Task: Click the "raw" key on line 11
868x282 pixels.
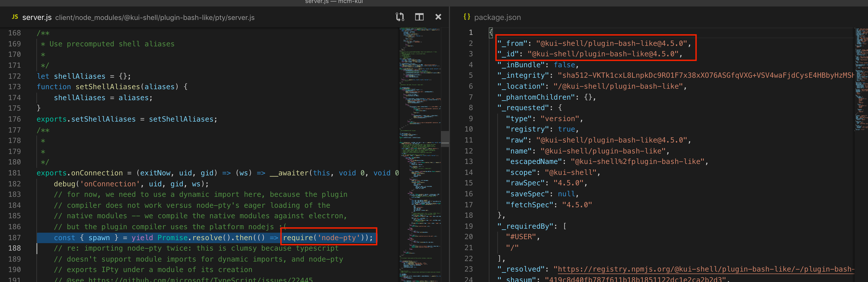Action: [516, 140]
